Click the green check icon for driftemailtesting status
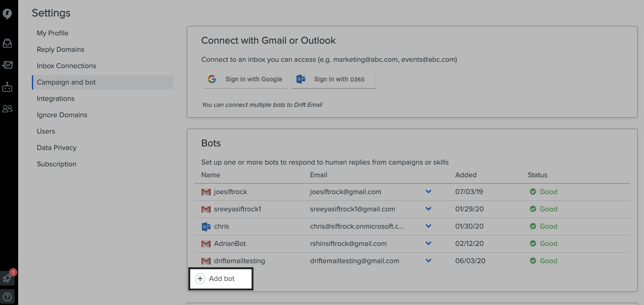The width and height of the screenshot is (644, 305). point(533,261)
